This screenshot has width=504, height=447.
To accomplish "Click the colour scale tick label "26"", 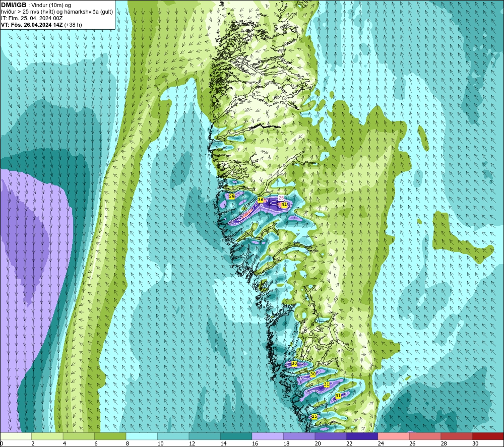I will click(x=412, y=443).
